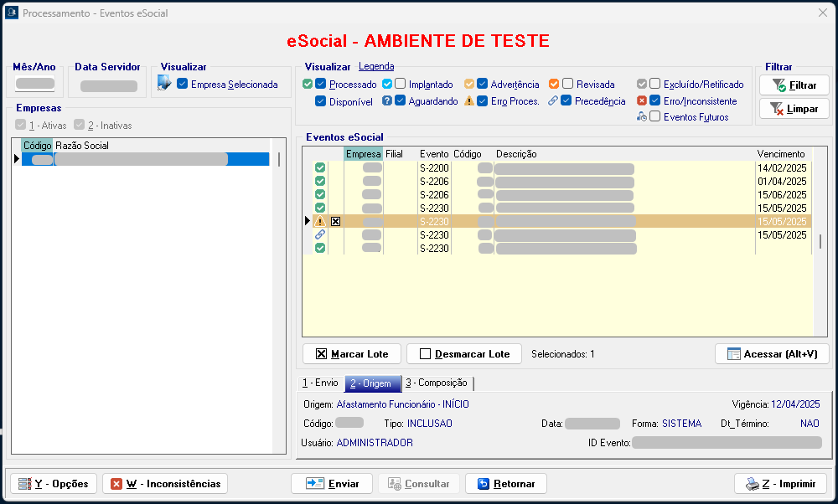Click the blue question mark icon beside Aguardando
This screenshot has width=838, height=504.
click(387, 101)
